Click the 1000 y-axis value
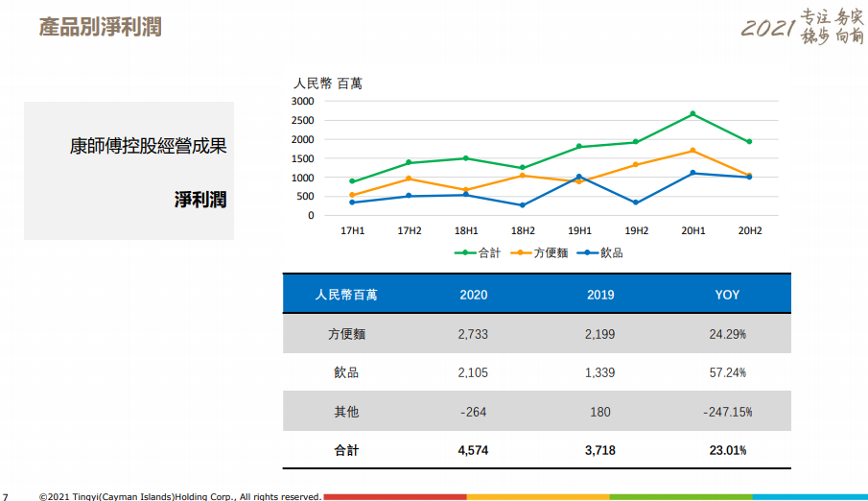 (x=303, y=178)
